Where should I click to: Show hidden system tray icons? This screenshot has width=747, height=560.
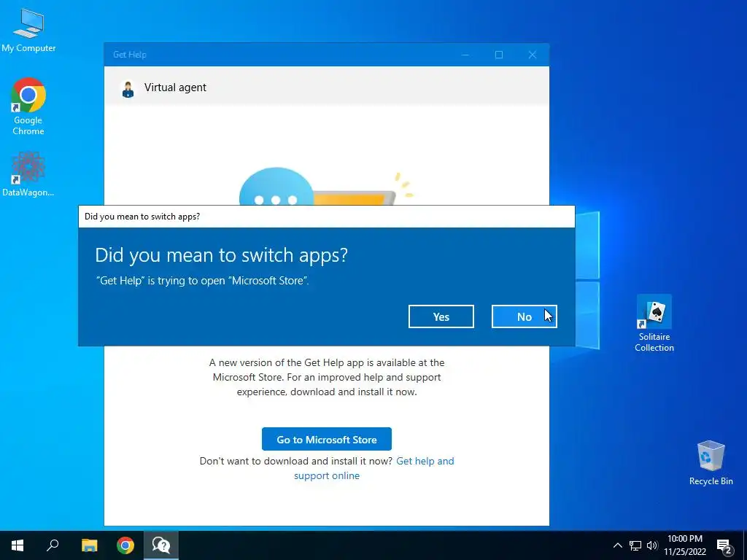(617, 545)
